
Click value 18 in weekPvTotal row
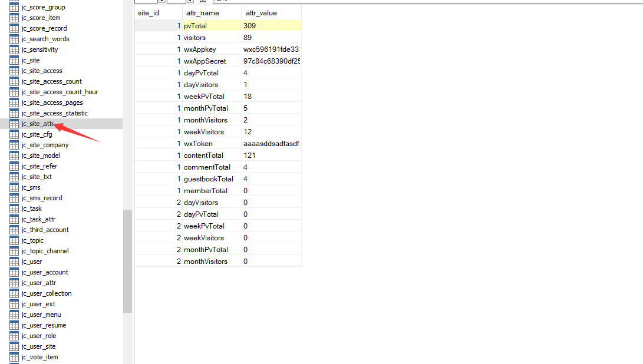point(272,97)
